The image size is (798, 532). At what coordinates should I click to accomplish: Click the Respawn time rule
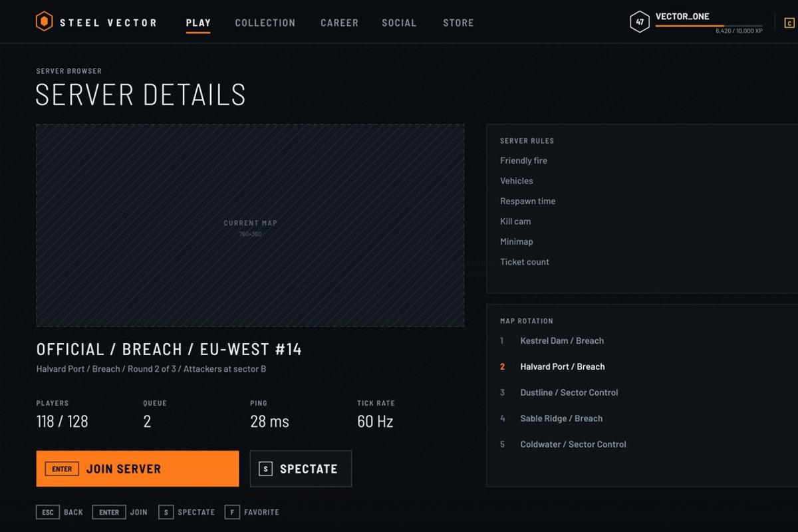[527, 201]
